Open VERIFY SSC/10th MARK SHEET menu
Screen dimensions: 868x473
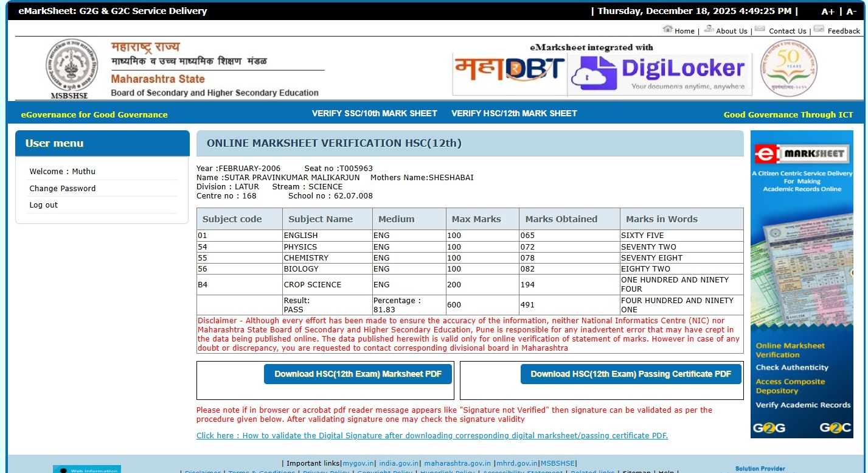click(374, 113)
